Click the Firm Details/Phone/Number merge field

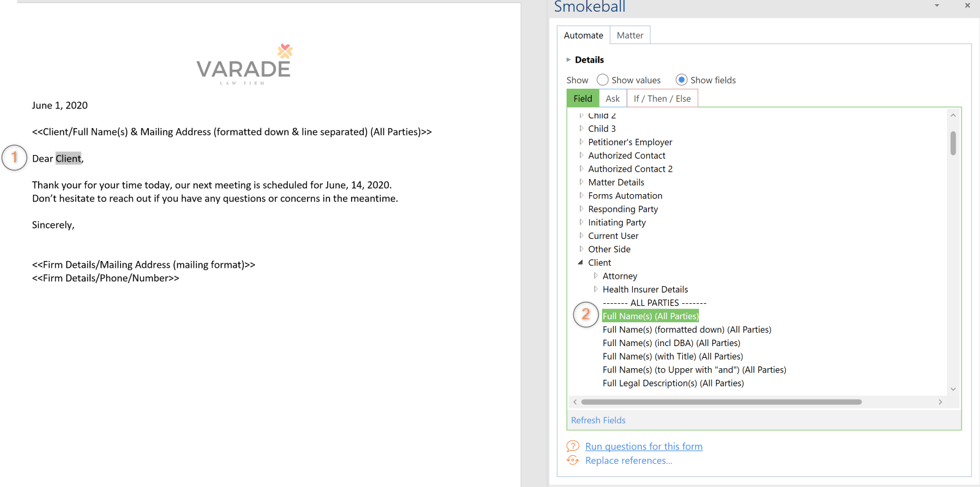(x=105, y=278)
